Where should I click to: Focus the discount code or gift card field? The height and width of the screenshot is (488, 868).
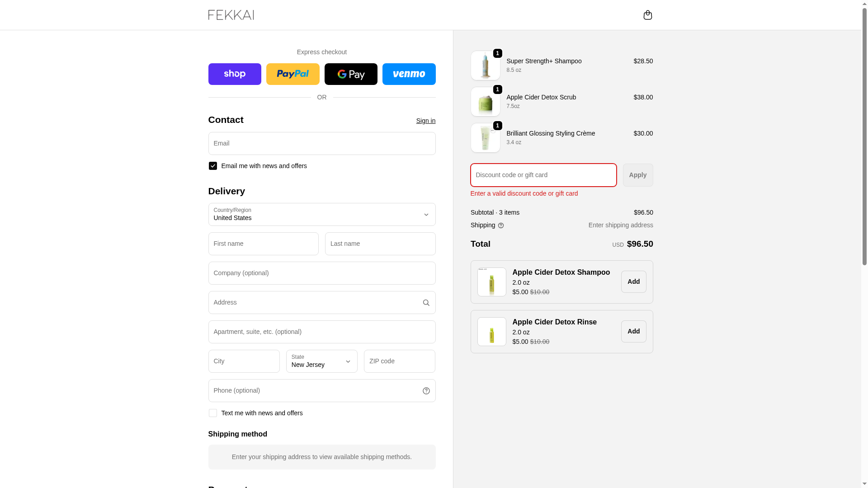(543, 175)
